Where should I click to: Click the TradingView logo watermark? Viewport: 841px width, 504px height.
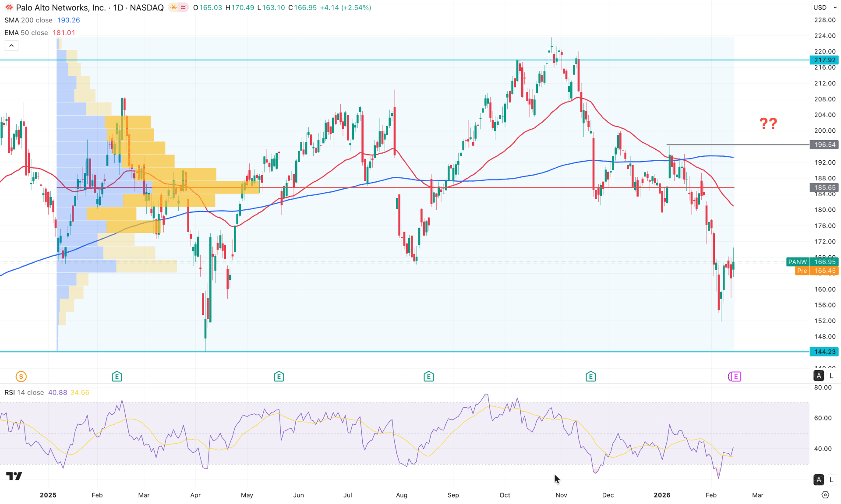click(14, 476)
